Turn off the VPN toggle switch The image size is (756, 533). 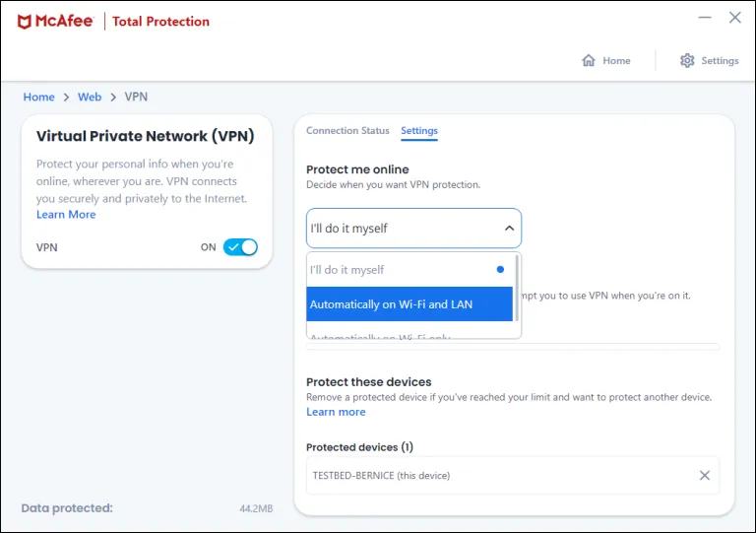(240, 247)
